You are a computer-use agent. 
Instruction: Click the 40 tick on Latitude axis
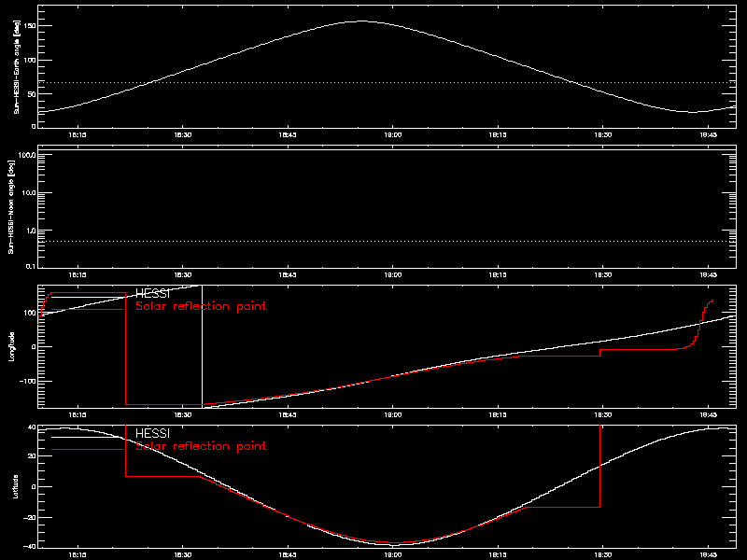tap(32, 427)
